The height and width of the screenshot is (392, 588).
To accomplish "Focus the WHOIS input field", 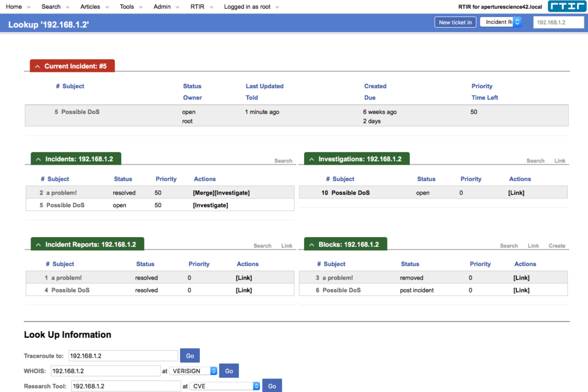I will coord(106,371).
